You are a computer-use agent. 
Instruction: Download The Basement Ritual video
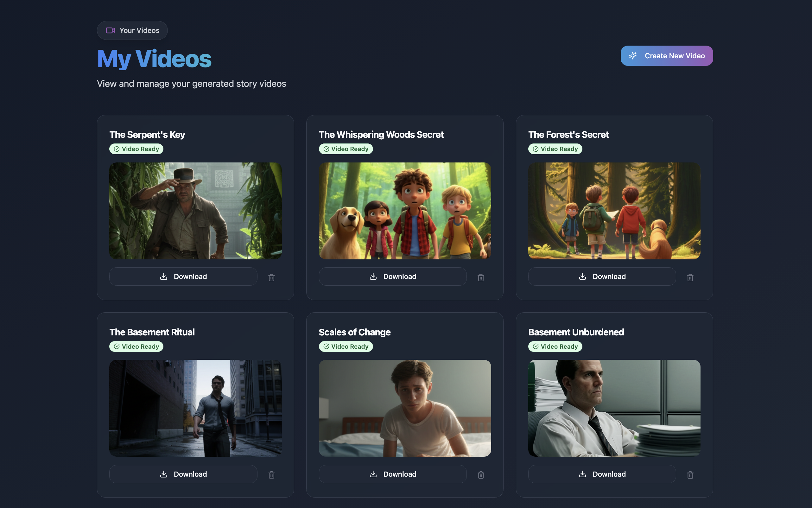tap(183, 474)
